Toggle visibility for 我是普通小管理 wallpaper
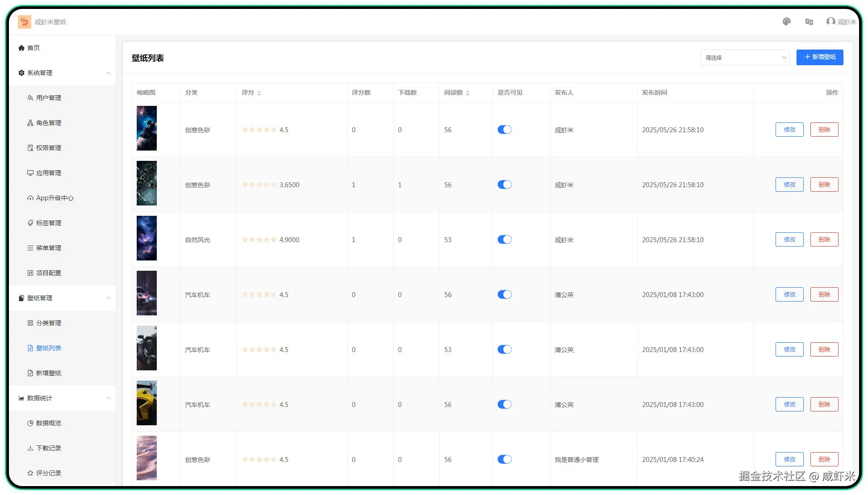Screen dimensions: 868x495 [x=504, y=459]
